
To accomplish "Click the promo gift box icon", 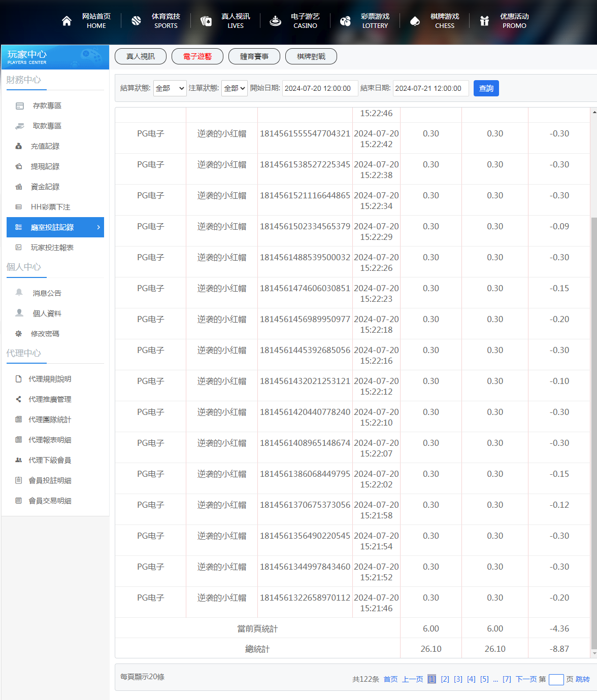I will click(484, 21).
